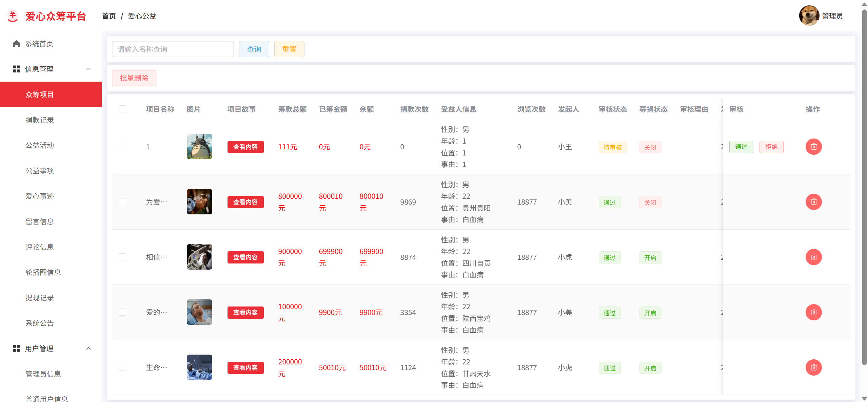This screenshot has width=868, height=402.
Task: Open the 捐款记录 menu item
Action: click(40, 120)
